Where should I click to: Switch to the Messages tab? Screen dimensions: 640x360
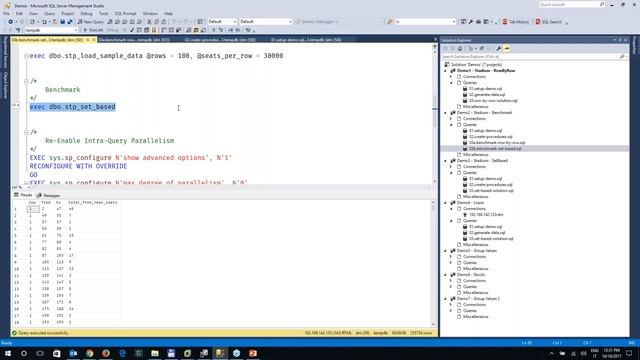tap(48, 196)
